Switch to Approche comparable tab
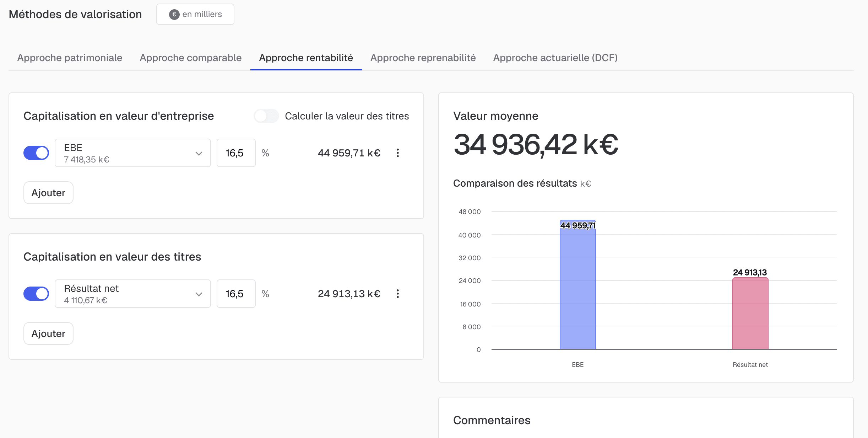The height and width of the screenshot is (438, 868). point(191,58)
